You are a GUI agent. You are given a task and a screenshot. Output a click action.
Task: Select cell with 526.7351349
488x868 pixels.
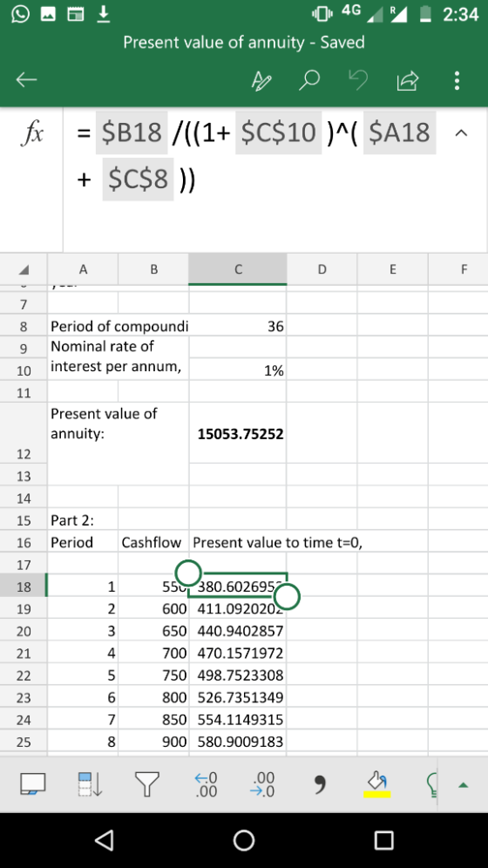(238, 697)
